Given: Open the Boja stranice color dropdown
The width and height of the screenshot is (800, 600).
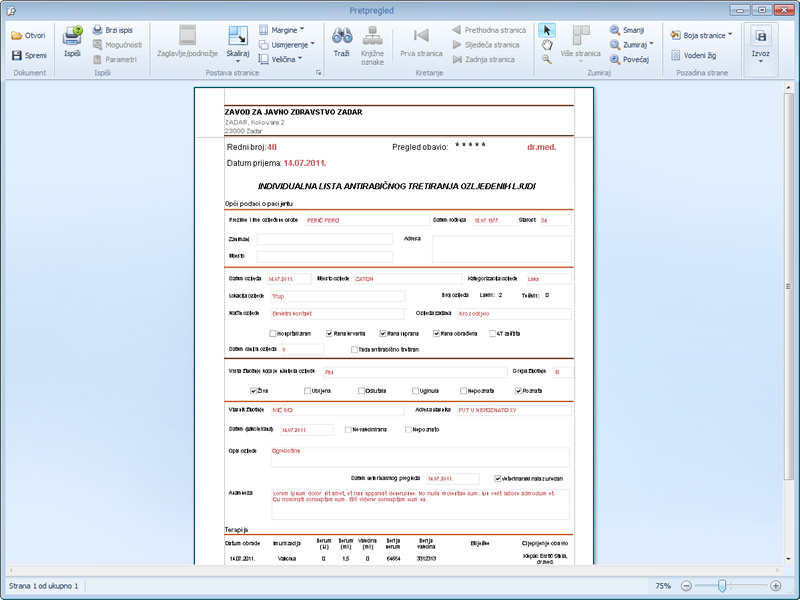Looking at the screenshot, I should click(x=730, y=34).
